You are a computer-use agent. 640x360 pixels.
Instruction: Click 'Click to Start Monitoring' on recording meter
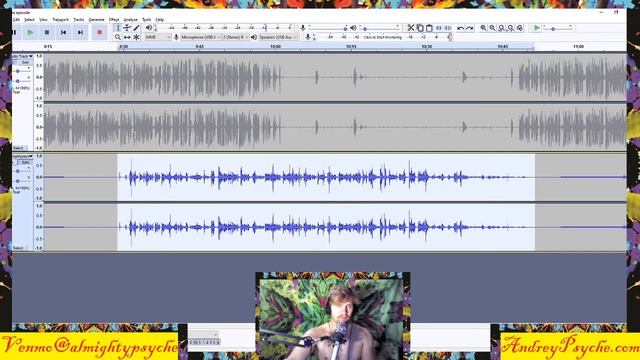[x=383, y=37]
